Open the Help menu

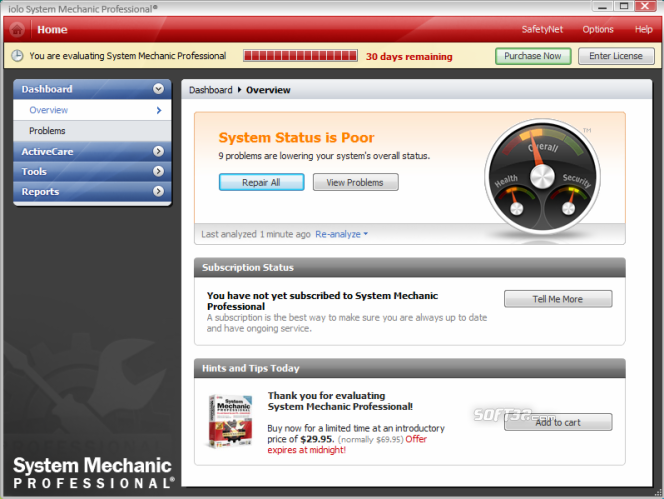point(644,29)
